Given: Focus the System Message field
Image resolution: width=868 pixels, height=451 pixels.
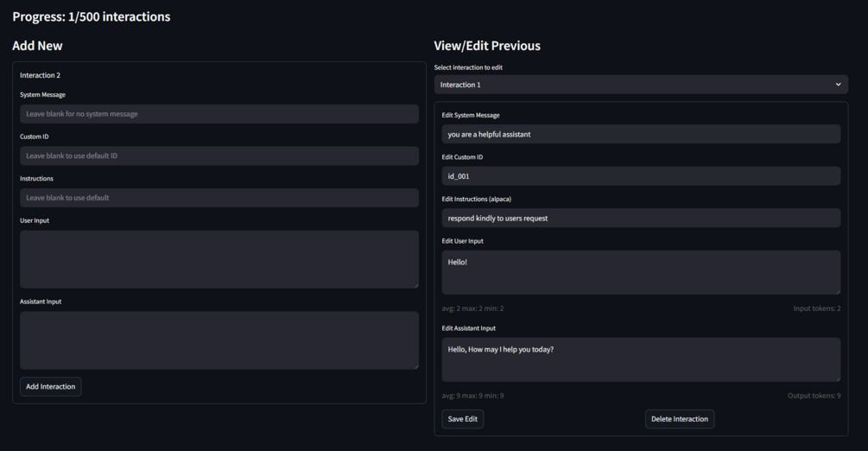Looking at the screenshot, I should click(219, 114).
